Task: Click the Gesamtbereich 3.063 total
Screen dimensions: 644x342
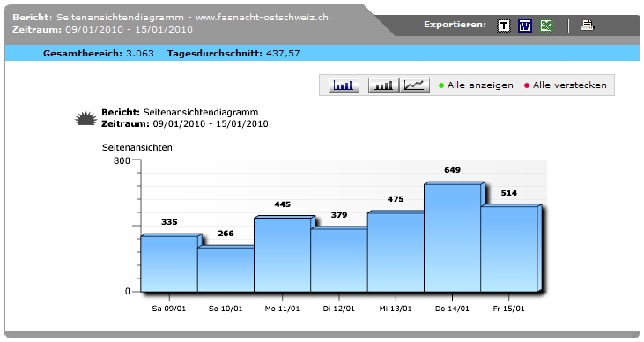Action: (x=99, y=54)
